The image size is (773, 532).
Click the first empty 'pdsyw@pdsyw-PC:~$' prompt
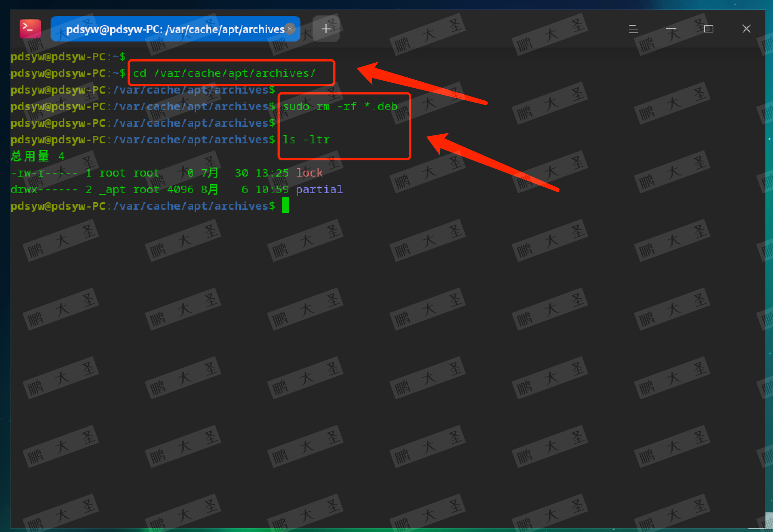pos(68,57)
